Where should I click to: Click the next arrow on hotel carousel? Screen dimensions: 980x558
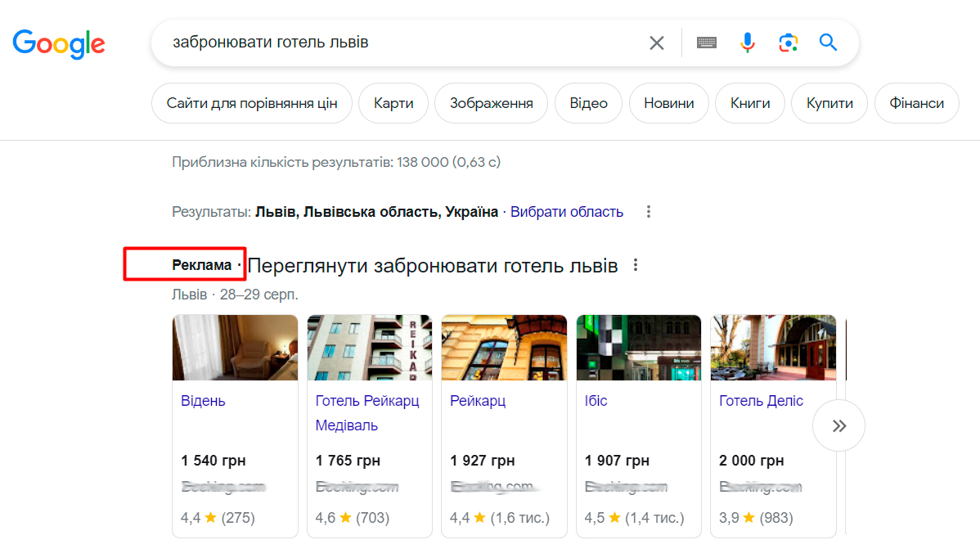point(838,425)
